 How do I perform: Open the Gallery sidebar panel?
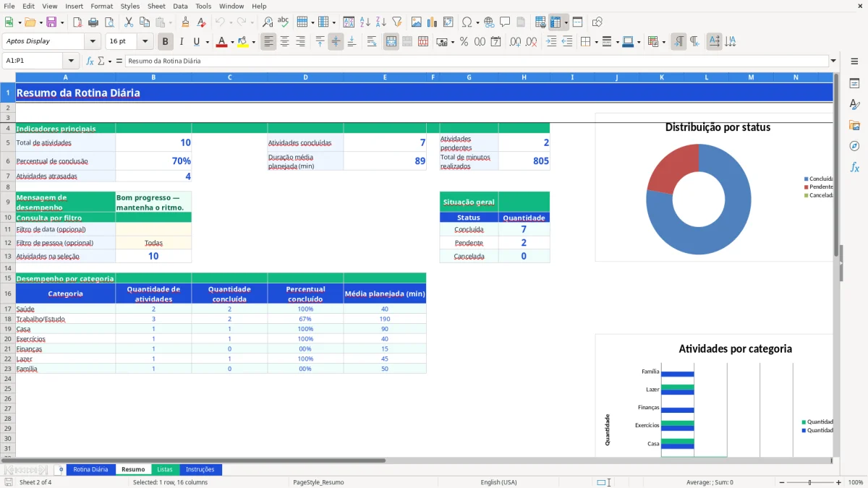point(854,126)
